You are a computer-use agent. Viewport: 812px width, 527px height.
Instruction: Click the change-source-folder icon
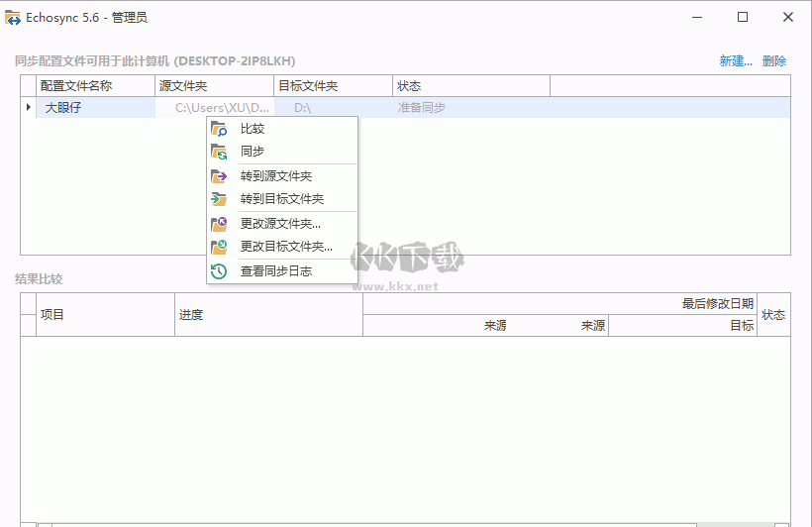tap(219, 224)
